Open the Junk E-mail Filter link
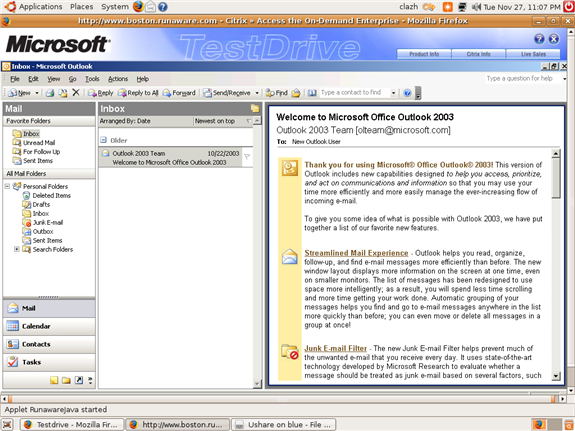 pyautogui.click(x=336, y=348)
